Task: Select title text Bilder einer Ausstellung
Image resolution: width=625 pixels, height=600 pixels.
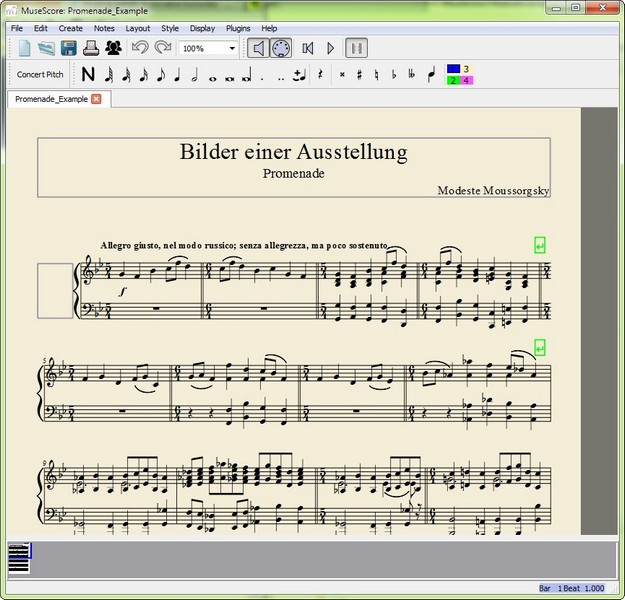Action: point(294,152)
